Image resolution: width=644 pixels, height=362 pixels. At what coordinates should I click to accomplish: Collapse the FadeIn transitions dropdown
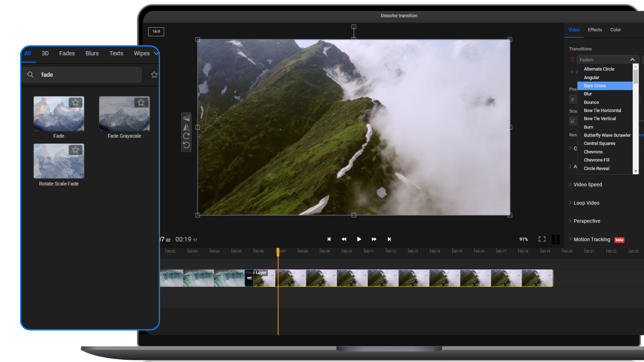pos(633,59)
